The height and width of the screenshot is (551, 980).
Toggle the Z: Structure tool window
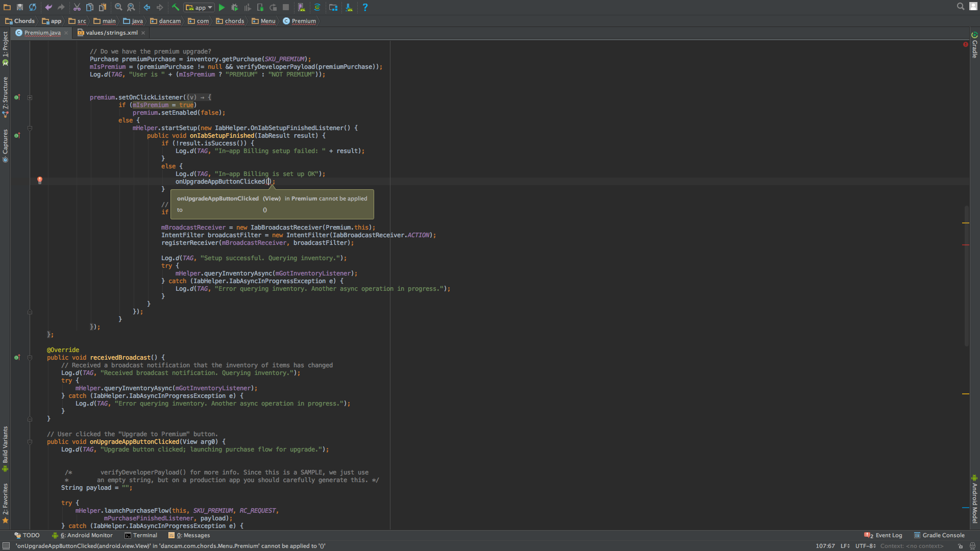pyautogui.click(x=5, y=97)
